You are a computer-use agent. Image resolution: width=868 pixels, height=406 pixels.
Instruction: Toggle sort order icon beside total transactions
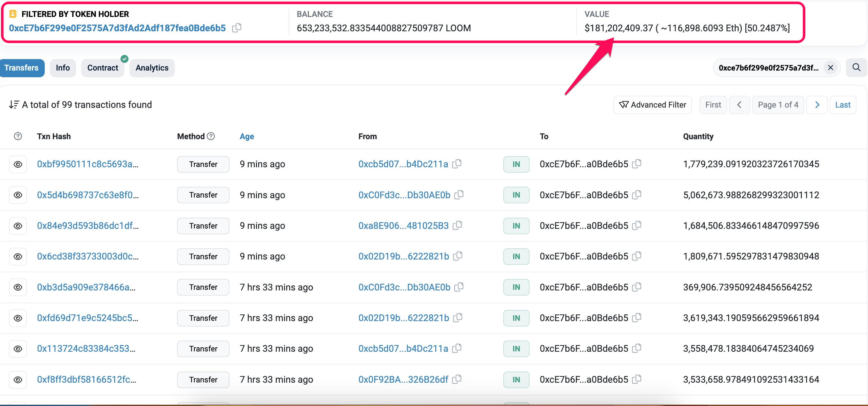(x=14, y=105)
